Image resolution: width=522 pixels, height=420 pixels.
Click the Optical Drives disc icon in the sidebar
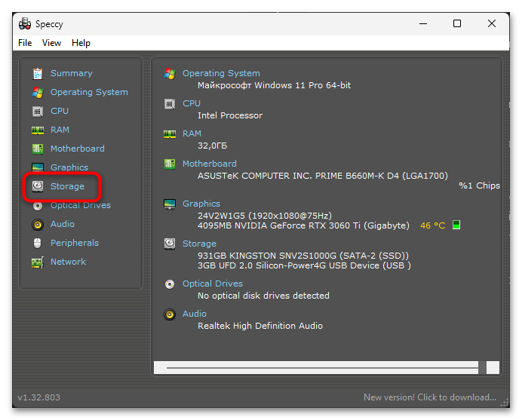[x=38, y=206]
